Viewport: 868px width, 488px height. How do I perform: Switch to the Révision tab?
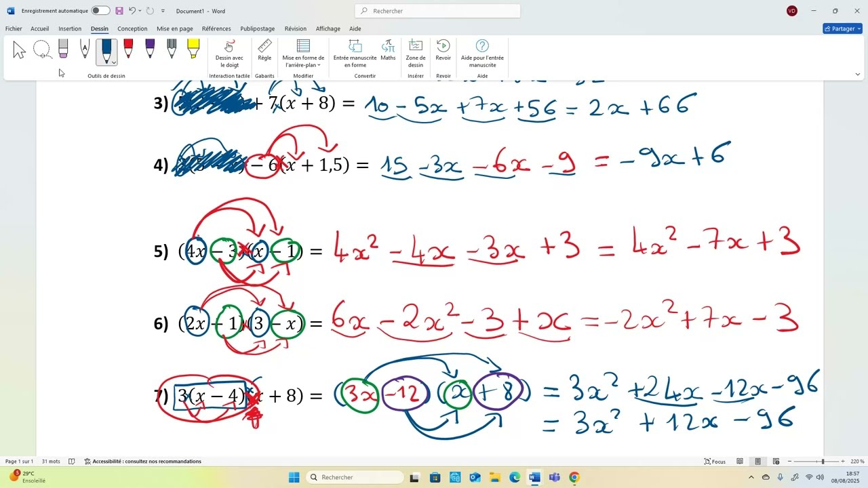coord(296,28)
